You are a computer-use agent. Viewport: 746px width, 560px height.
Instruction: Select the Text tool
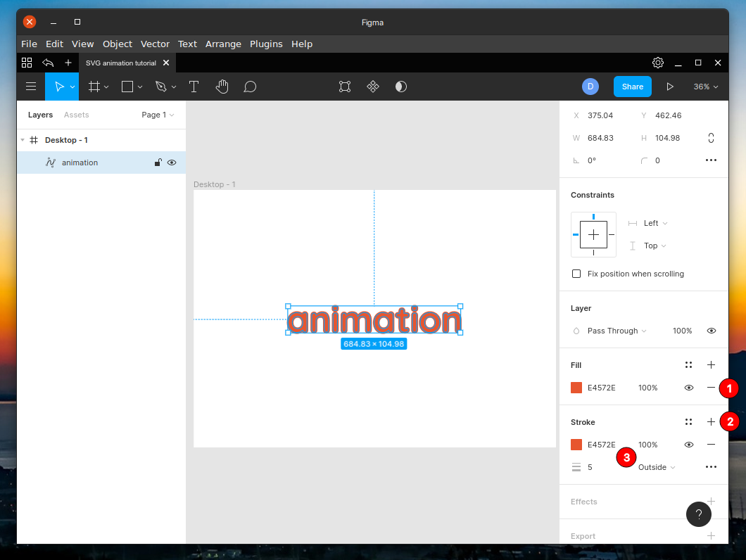pyautogui.click(x=194, y=87)
